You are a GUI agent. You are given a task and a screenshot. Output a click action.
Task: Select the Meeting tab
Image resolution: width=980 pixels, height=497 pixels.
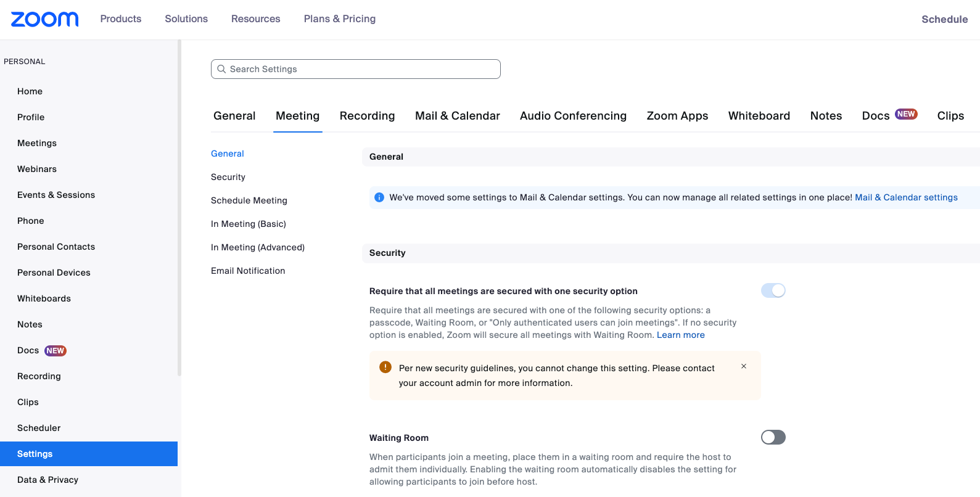point(298,116)
